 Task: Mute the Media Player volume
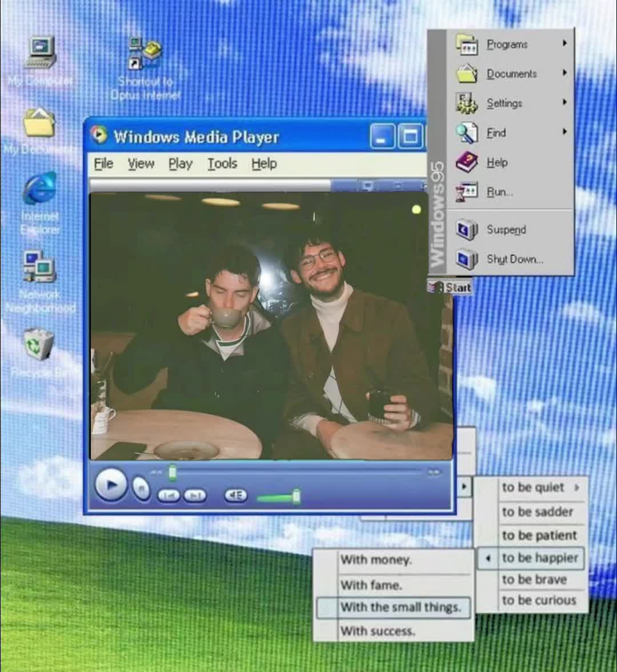point(236,496)
